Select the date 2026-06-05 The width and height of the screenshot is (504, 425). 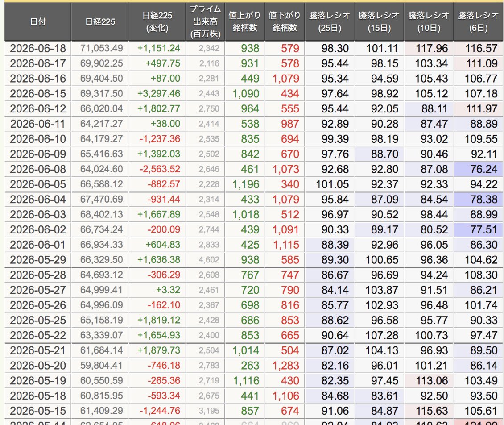point(38,184)
